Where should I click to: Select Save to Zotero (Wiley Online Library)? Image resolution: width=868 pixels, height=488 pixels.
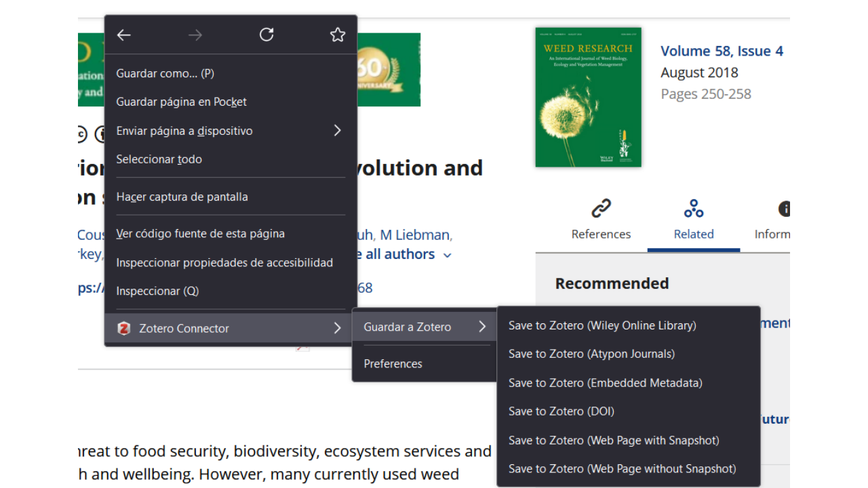point(602,325)
